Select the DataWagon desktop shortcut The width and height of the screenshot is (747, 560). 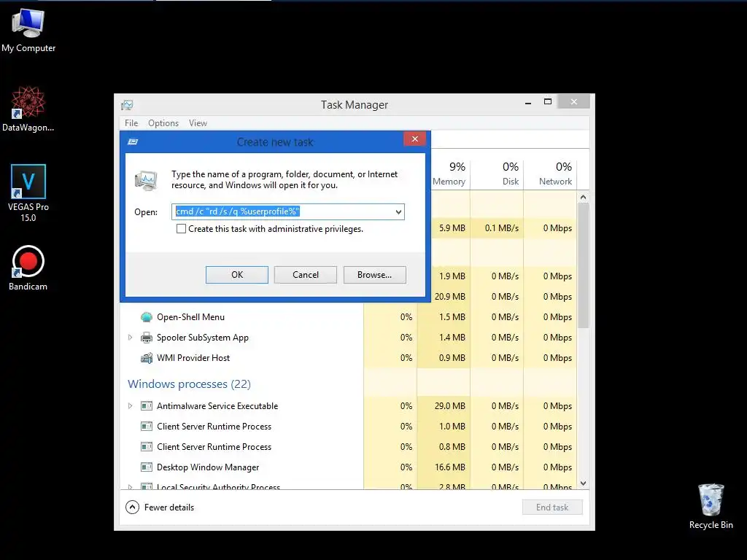[x=28, y=109]
